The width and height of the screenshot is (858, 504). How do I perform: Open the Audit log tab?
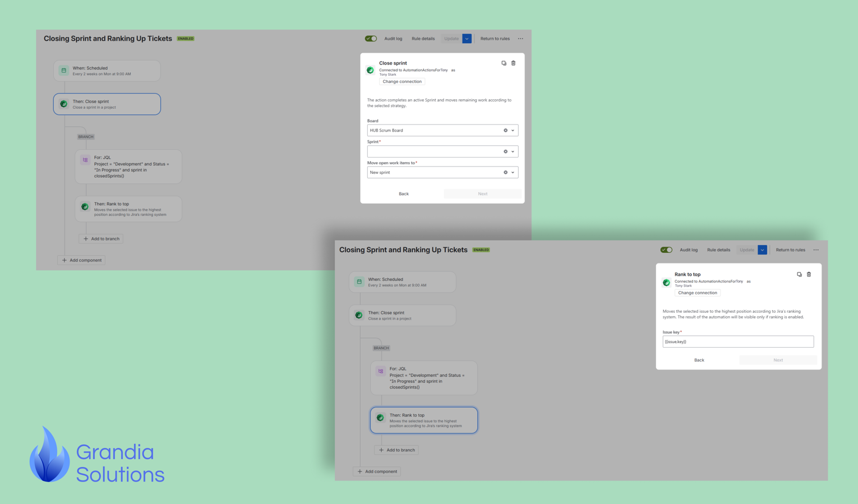point(393,39)
